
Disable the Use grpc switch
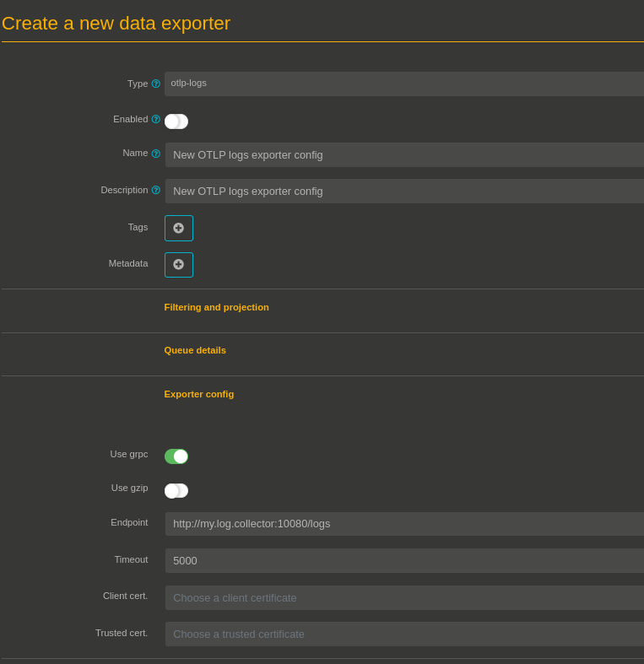[176, 456]
